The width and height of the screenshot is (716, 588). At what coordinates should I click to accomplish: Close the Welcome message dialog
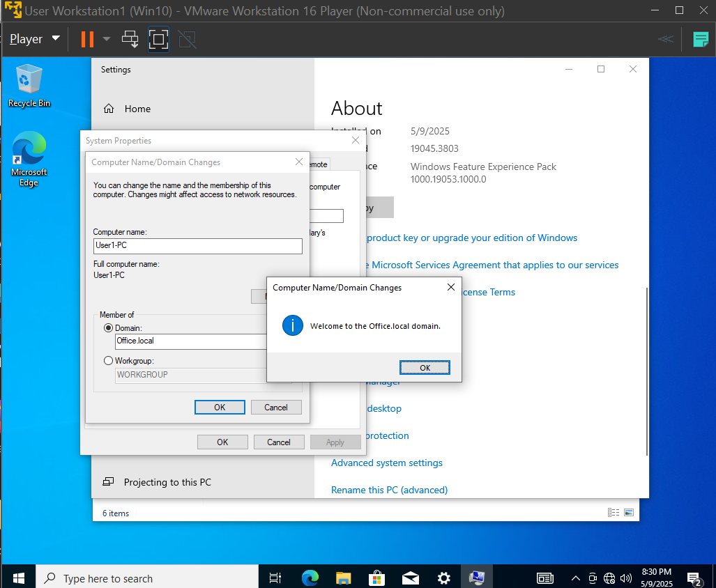pos(450,287)
